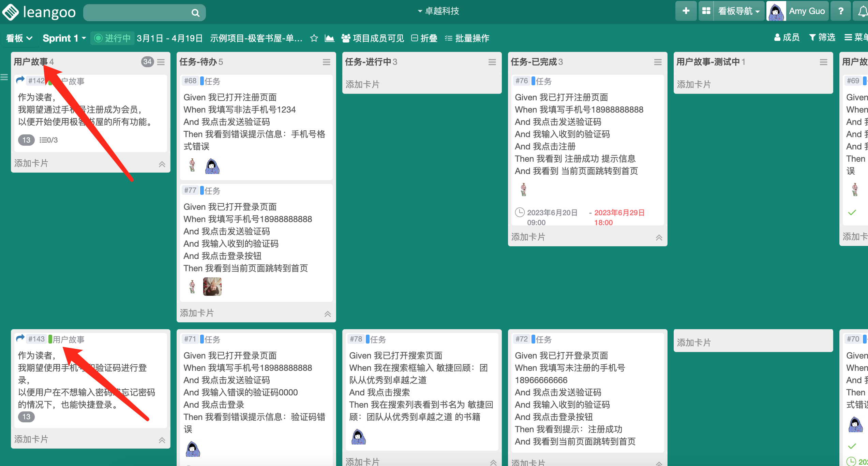Screen dimensions: 868x466
Task: Open notifications bell icon
Action: [863, 12]
